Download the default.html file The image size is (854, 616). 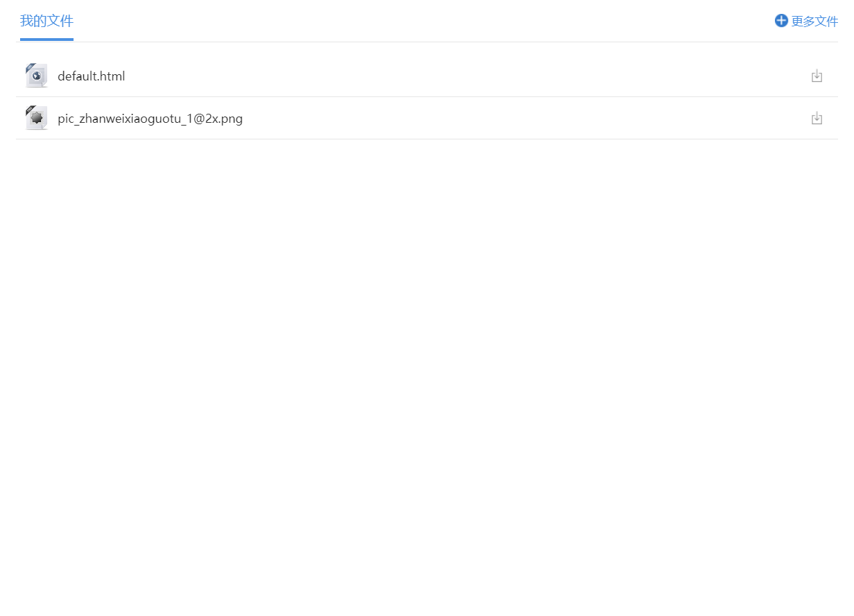pos(817,76)
